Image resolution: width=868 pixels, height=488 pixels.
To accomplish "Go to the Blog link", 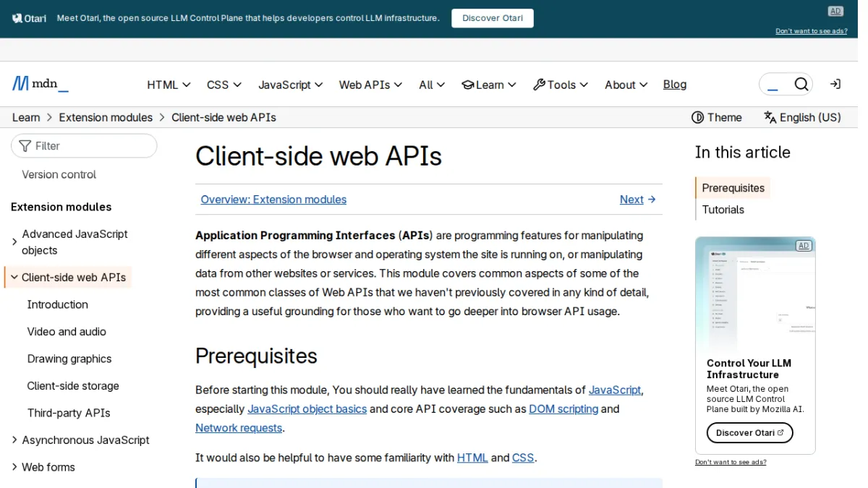I will point(675,85).
